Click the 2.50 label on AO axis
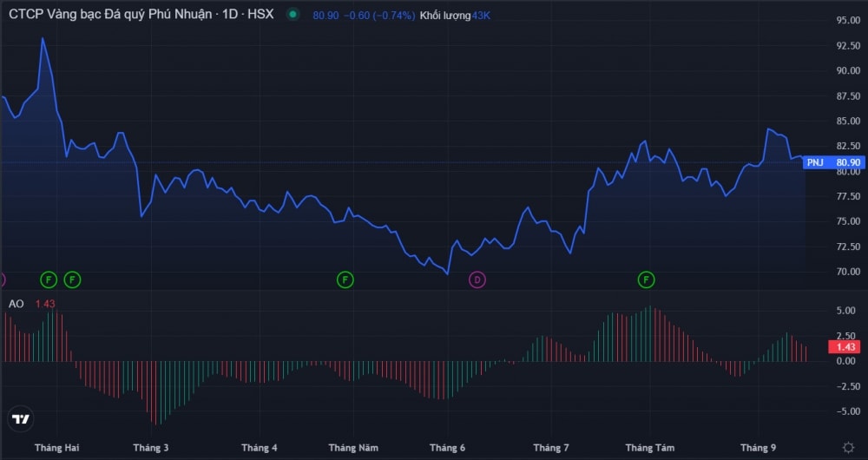This screenshot has height=460, width=868. tap(845, 335)
